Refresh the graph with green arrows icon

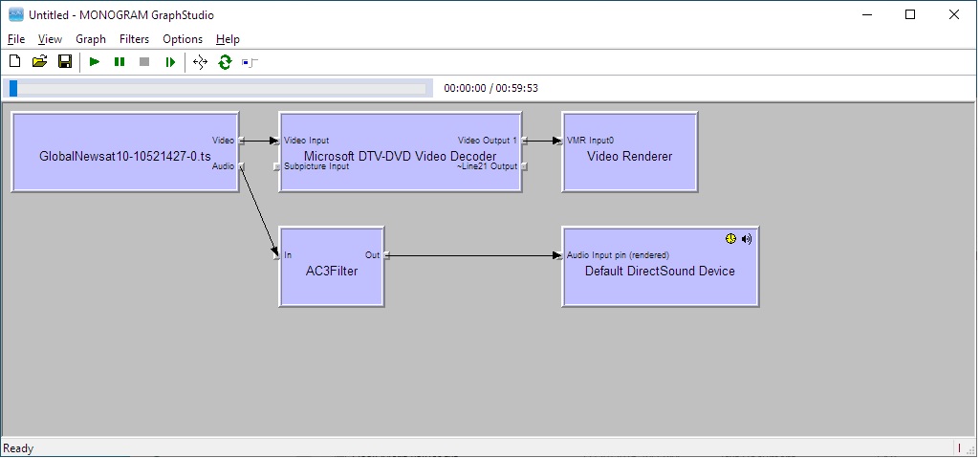coord(225,62)
